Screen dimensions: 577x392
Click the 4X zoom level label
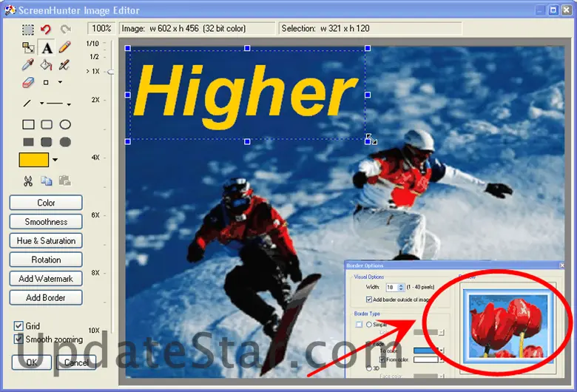(95, 158)
